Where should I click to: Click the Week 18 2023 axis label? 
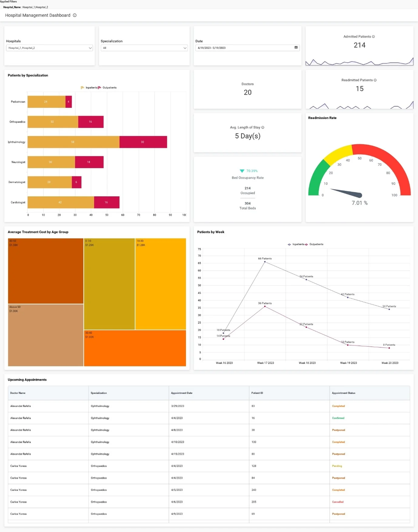coord(307,363)
